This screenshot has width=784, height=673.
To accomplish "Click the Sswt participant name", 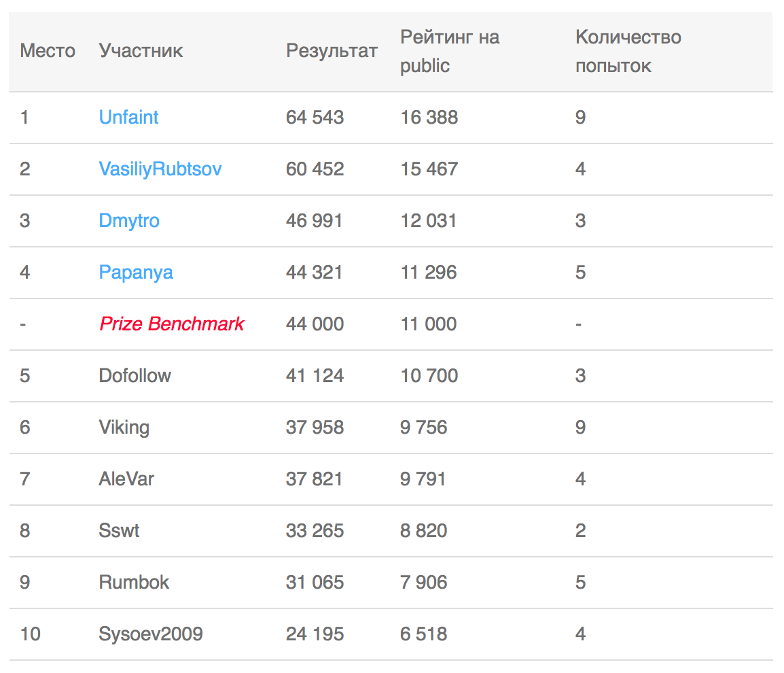I will pos(119,530).
